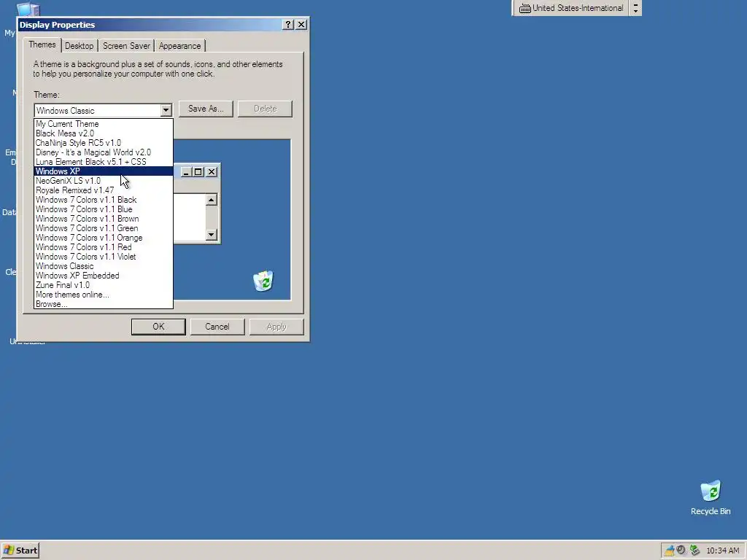747x560 pixels.
Task: Select Windows 7 Colors v1.1 Red
Action: [104, 247]
